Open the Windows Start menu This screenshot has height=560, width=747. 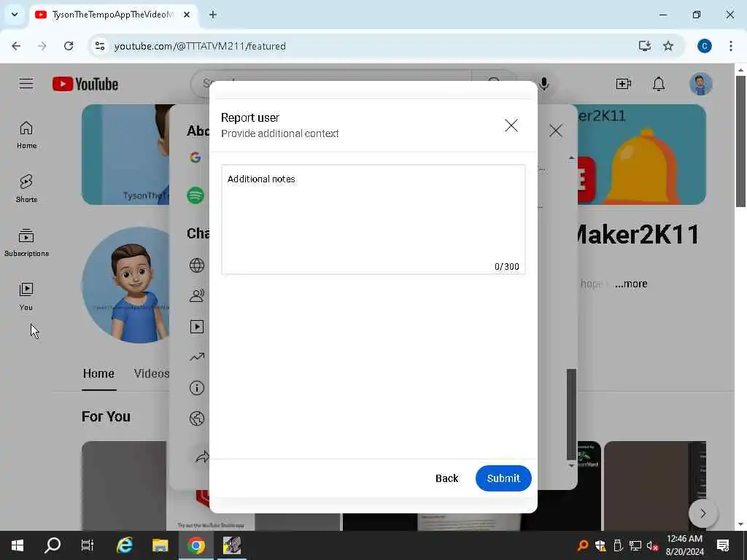click(18, 545)
